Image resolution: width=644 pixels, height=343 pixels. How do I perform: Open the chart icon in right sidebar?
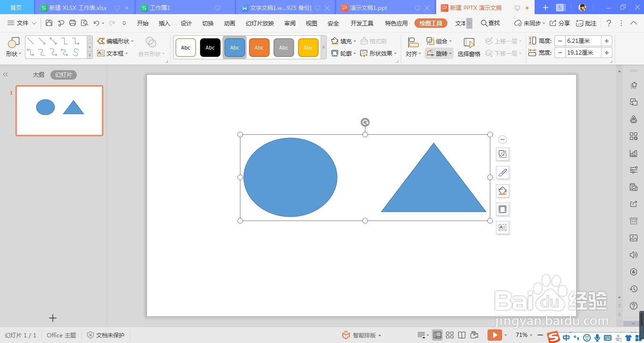tap(634, 153)
